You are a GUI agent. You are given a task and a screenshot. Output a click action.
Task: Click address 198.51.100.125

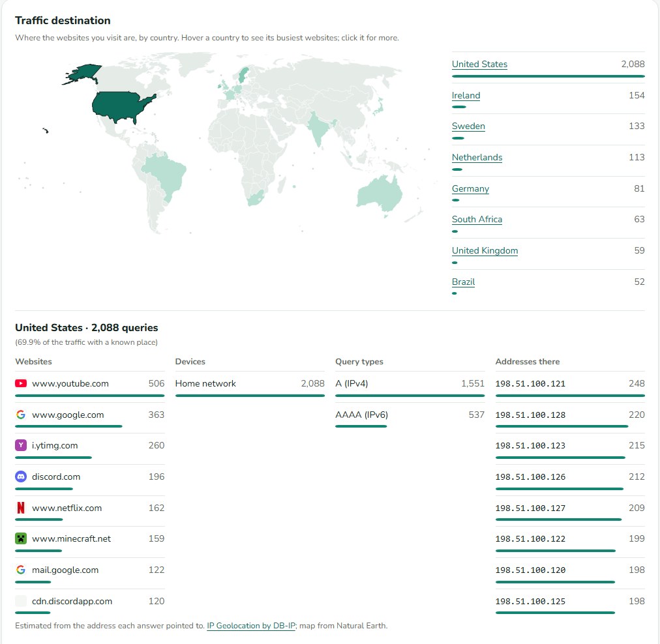click(x=530, y=601)
